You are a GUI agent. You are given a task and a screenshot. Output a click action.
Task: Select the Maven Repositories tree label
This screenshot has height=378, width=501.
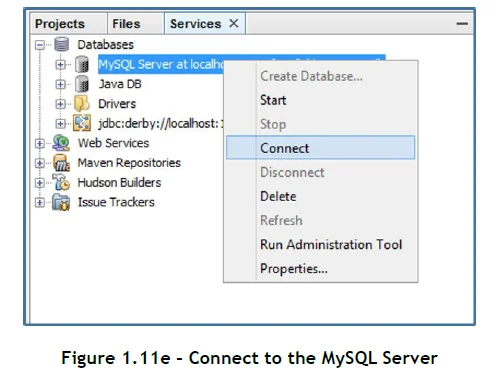[129, 163]
